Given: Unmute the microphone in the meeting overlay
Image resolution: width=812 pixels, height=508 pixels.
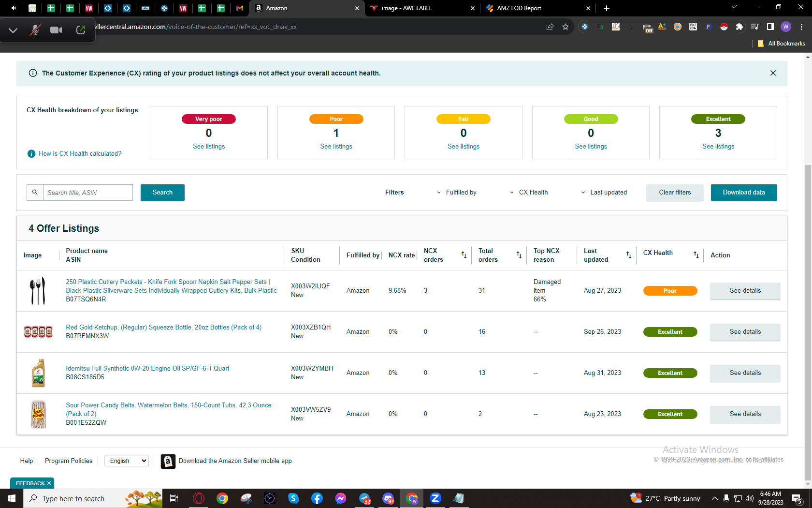Looking at the screenshot, I should (35, 30).
